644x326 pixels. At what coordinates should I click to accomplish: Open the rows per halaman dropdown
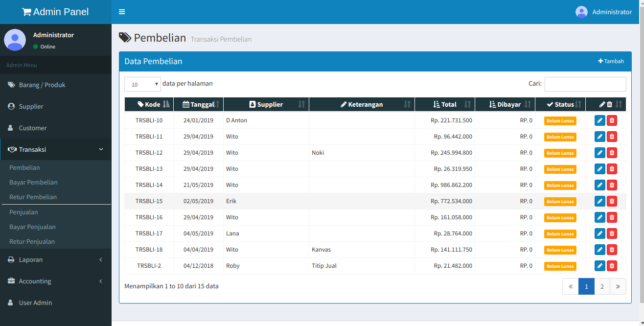[x=142, y=84]
